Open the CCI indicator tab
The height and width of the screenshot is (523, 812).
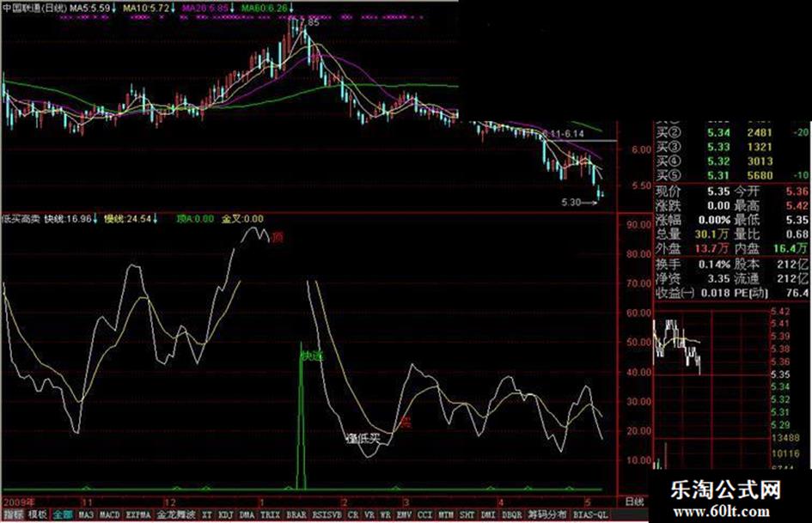pyautogui.click(x=424, y=515)
